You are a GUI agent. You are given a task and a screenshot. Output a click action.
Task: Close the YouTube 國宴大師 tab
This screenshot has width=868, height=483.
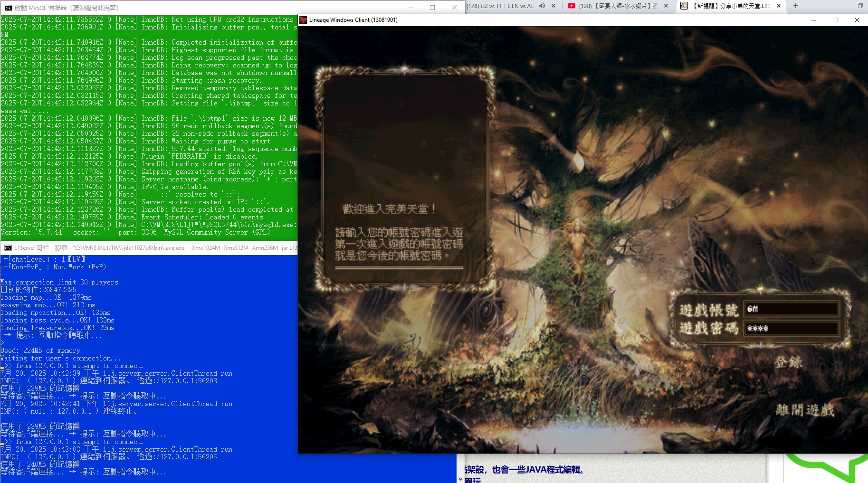pyautogui.click(x=666, y=6)
